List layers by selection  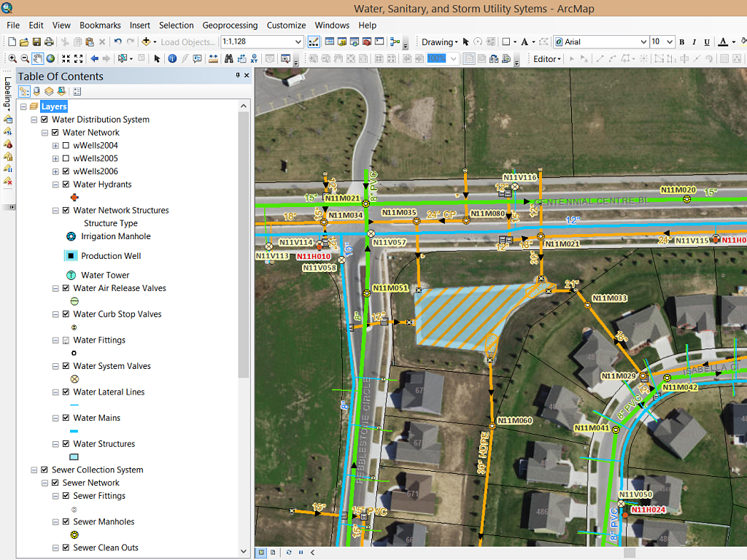pyautogui.click(x=61, y=91)
